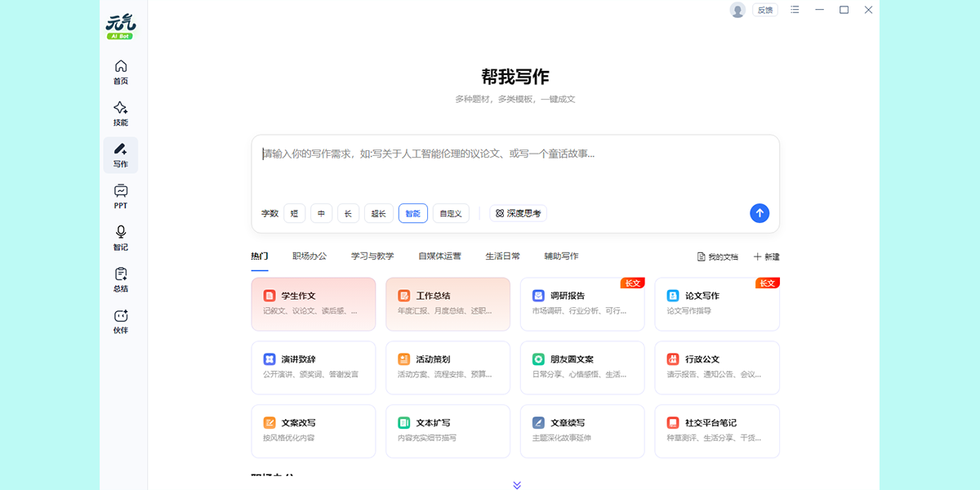Choose 自定义 custom length option
Viewport: 980px width, 490px height.
(x=451, y=212)
